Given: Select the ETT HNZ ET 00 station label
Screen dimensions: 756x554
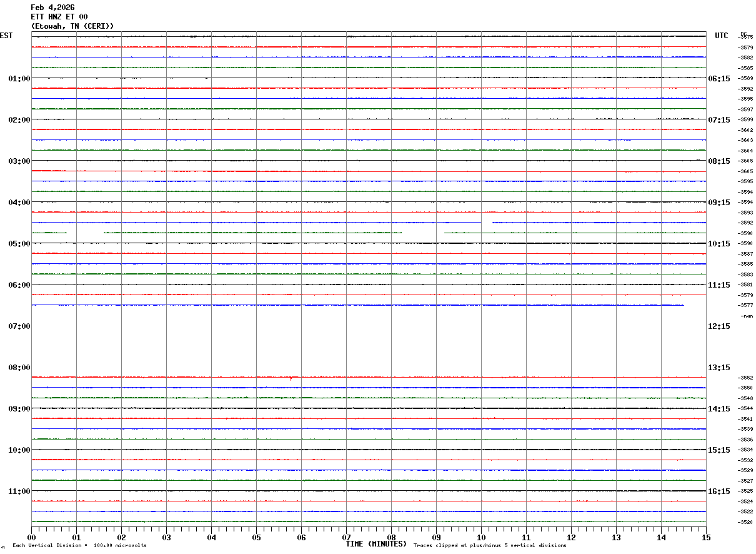Looking at the screenshot, I should [59, 17].
